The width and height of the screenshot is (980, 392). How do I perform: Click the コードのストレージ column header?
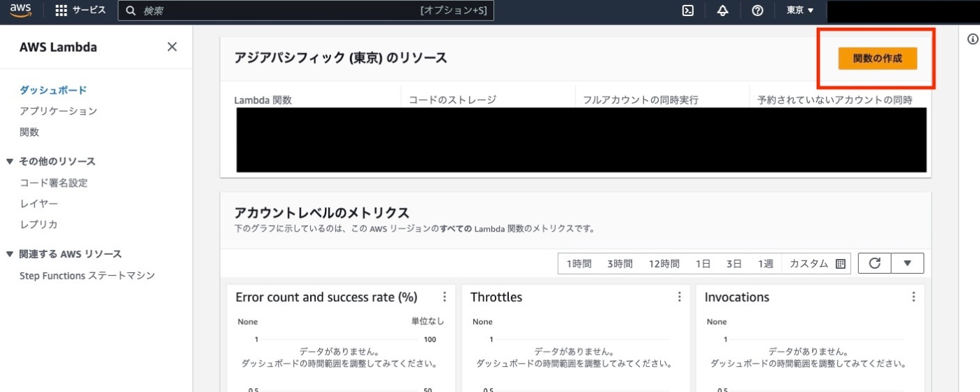click(452, 100)
